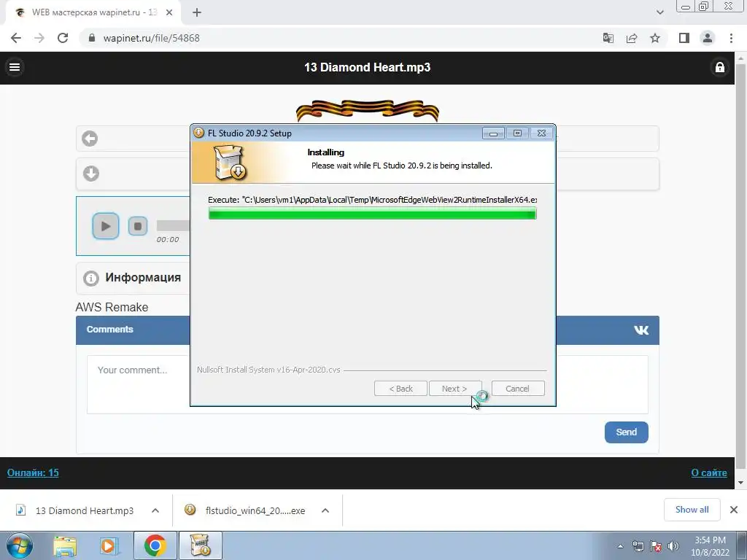Open Chrome three-dot menu
The width and height of the screenshot is (747, 560).
pyautogui.click(x=731, y=38)
